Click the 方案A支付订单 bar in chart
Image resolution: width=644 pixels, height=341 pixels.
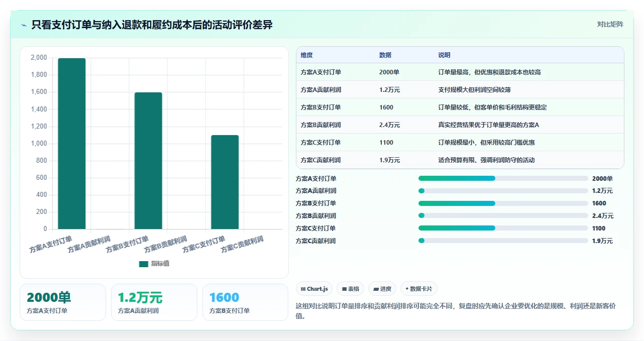click(72, 144)
